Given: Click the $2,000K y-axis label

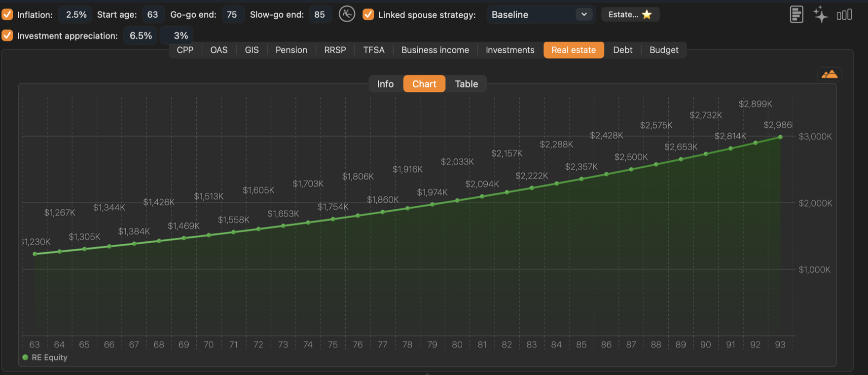Looking at the screenshot, I should [815, 203].
